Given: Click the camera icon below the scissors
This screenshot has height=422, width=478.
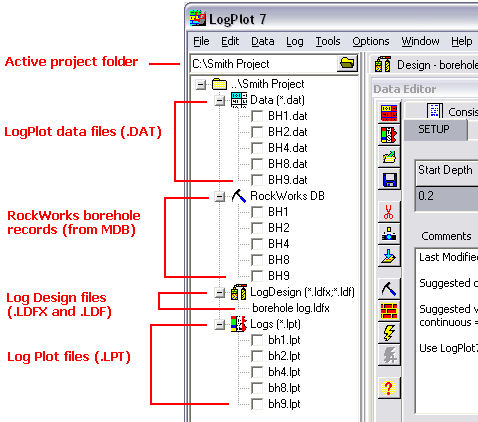Looking at the screenshot, I should pos(389,234).
